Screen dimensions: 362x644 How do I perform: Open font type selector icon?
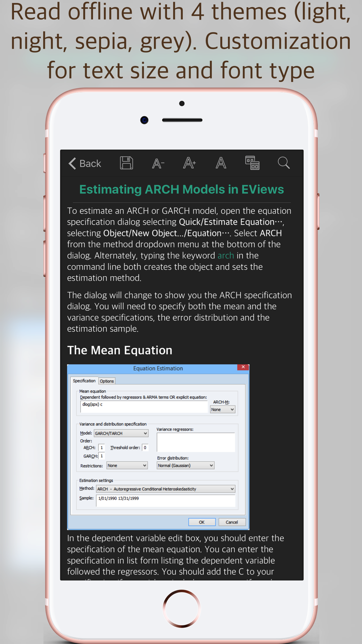point(221,163)
